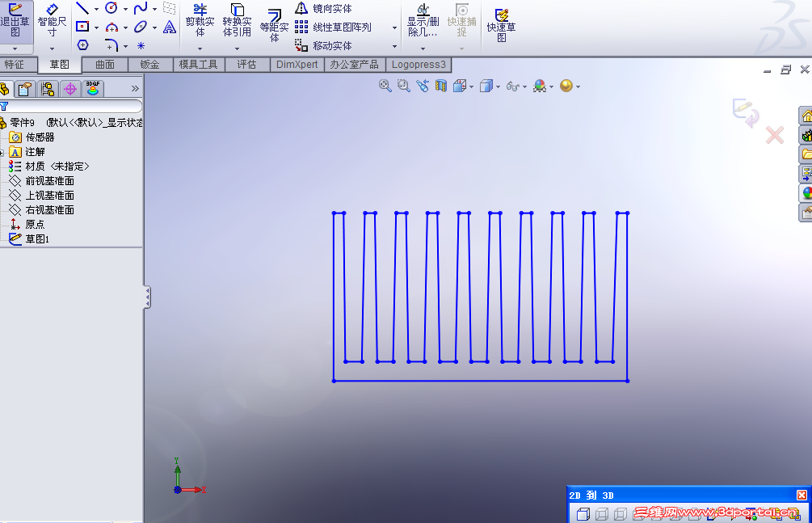812x523 pixels.
Task: Open dropdown beside Move Entities (移动实体)
Action: pyautogui.click(x=394, y=46)
